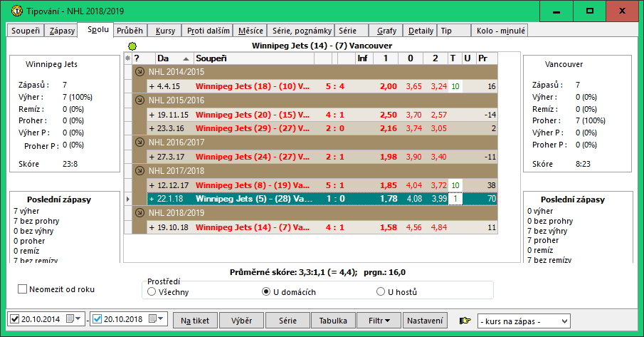This screenshot has width=644, height=337.
Task: Select the Všechny radio button
Action: point(151,291)
